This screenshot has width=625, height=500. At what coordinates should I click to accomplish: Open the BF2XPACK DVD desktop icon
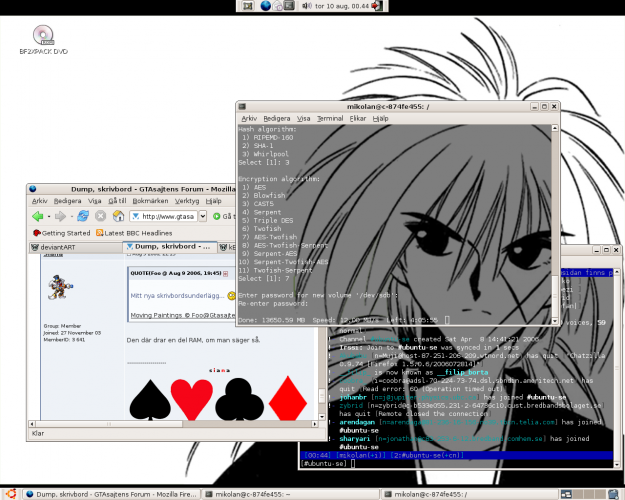pyautogui.click(x=43, y=39)
